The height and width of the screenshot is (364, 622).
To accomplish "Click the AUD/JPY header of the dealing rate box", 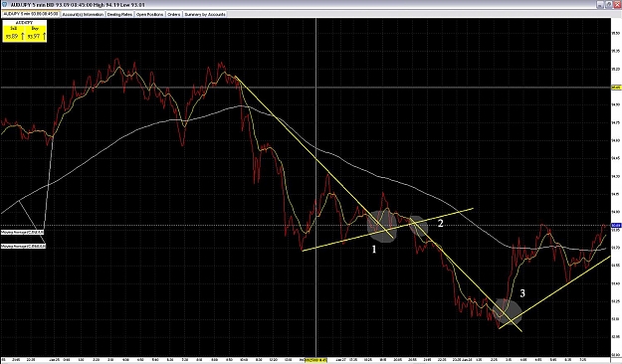I will point(25,23).
